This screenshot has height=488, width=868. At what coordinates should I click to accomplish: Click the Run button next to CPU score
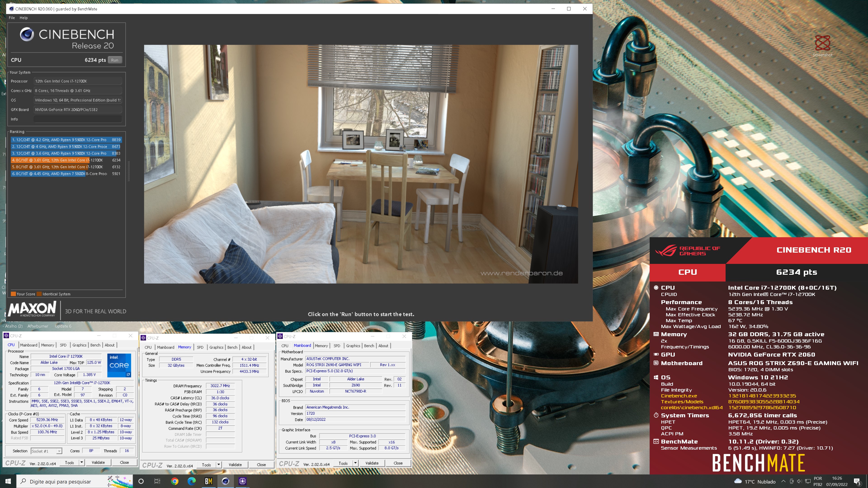pyautogui.click(x=115, y=60)
